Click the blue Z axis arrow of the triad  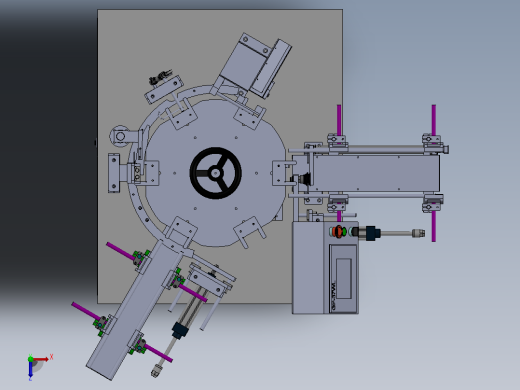tap(30, 369)
